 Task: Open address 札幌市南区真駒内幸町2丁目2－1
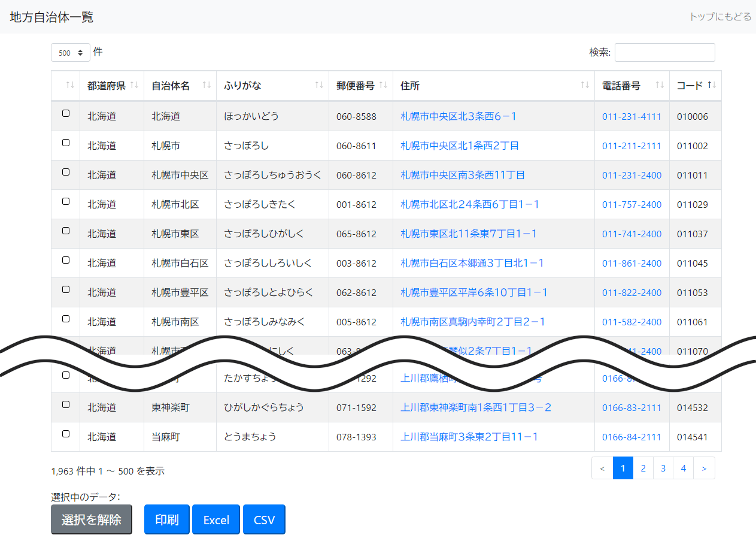(x=473, y=322)
